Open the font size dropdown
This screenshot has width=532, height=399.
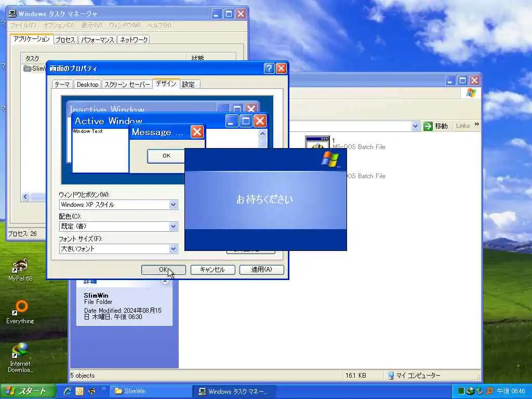tap(173, 249)
